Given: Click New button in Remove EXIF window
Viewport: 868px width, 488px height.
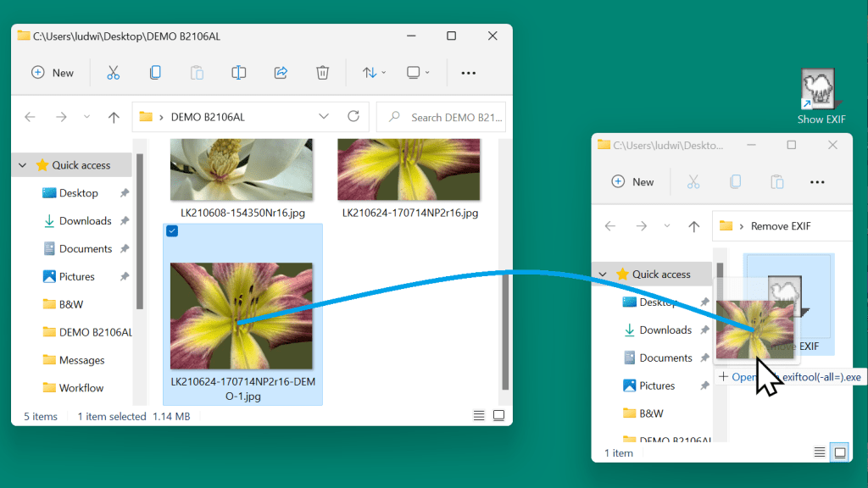Looking at the screenshot, I should pos(632,181).
